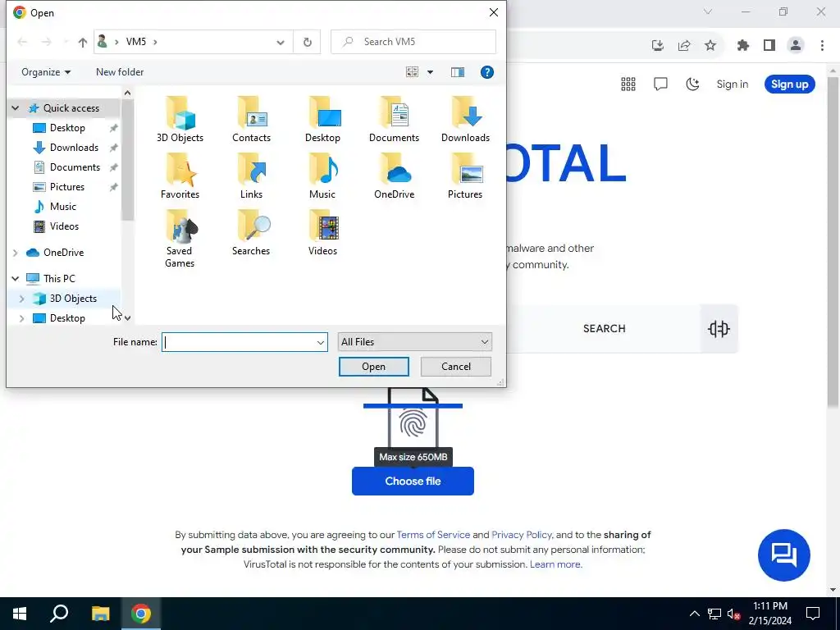Click Chrome install/download page icon
The image size is (840, 630).
point(658,46)
